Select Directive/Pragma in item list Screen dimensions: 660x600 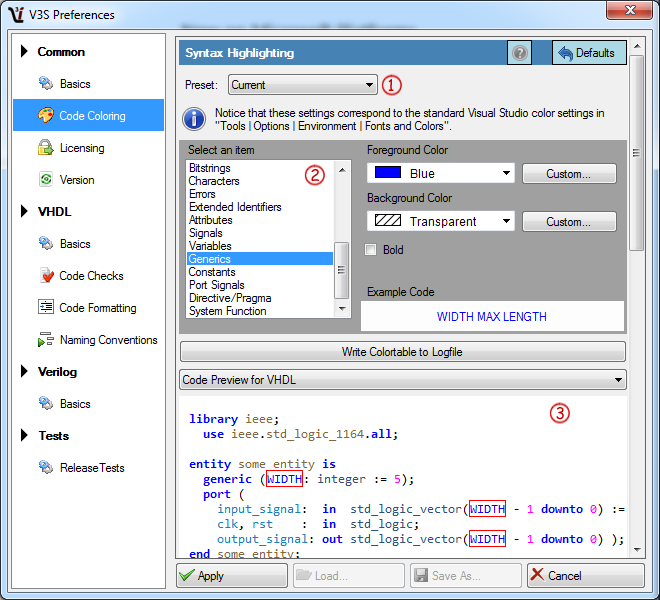[x=260, y=298]
